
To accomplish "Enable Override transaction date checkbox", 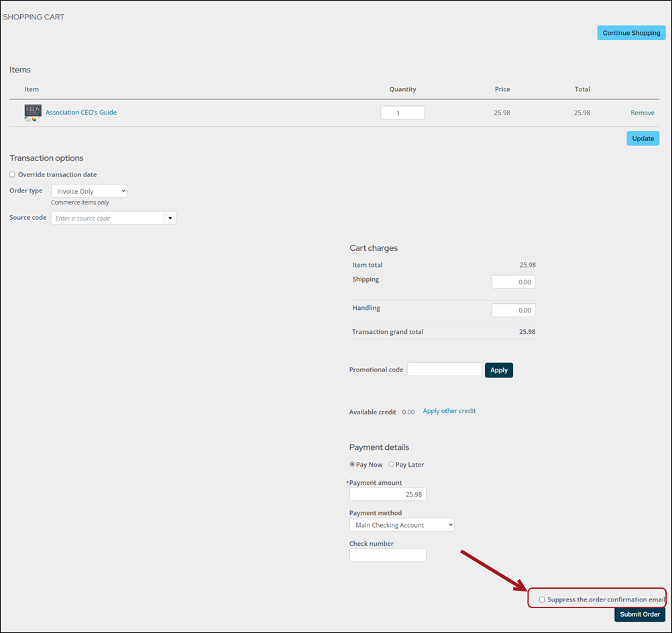I will point(13,174).
